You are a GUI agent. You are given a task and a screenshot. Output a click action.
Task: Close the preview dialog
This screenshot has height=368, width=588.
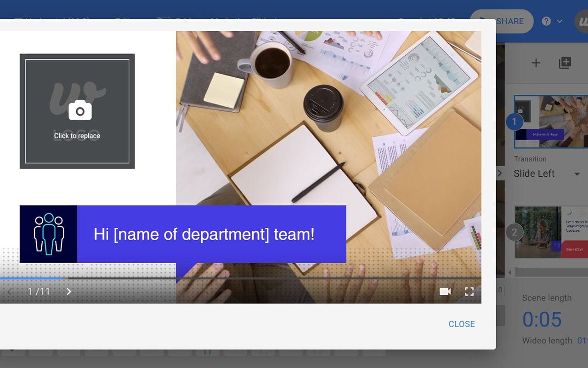(x=461, y=324)
